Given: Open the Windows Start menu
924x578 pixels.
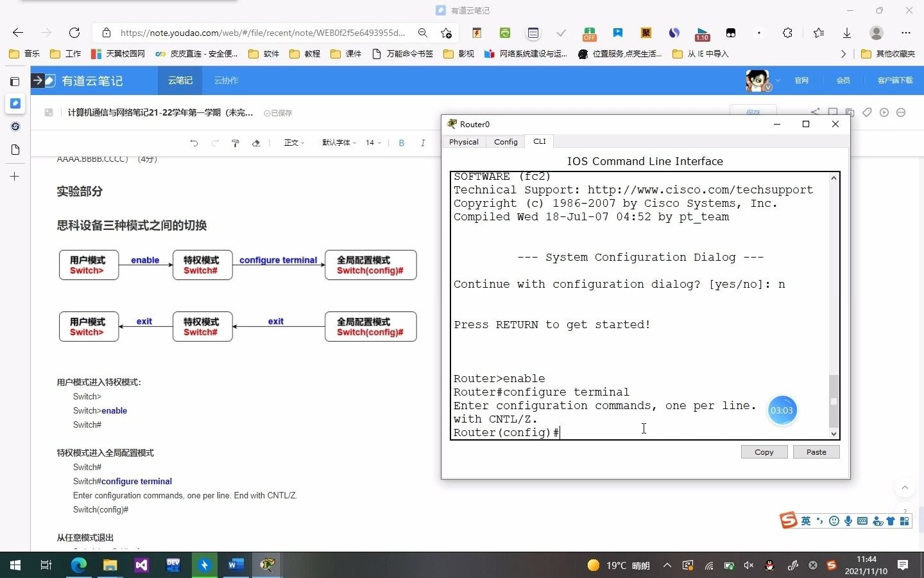Looking at the screenshot, I should point(15,565).
